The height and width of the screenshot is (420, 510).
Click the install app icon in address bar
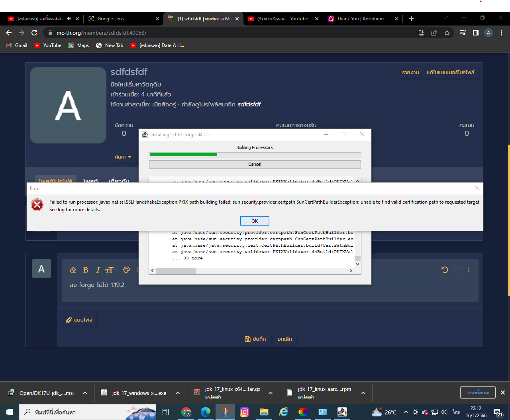coord(422,33)
